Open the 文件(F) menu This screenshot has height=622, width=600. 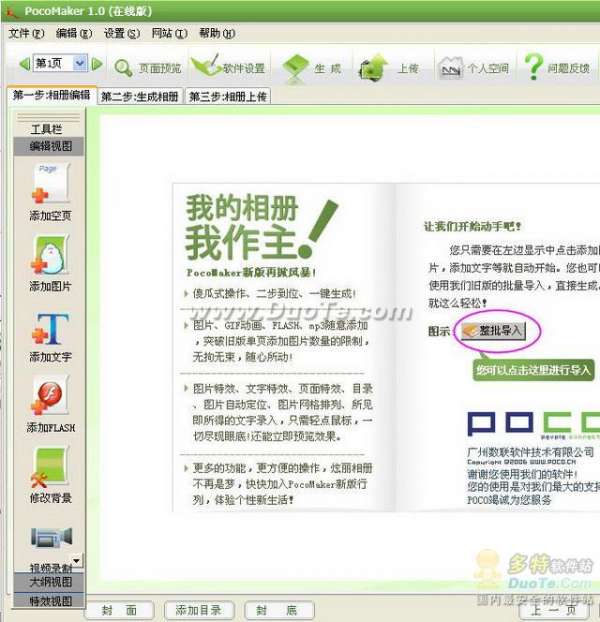pyautogui.click(x=26, y=33)
